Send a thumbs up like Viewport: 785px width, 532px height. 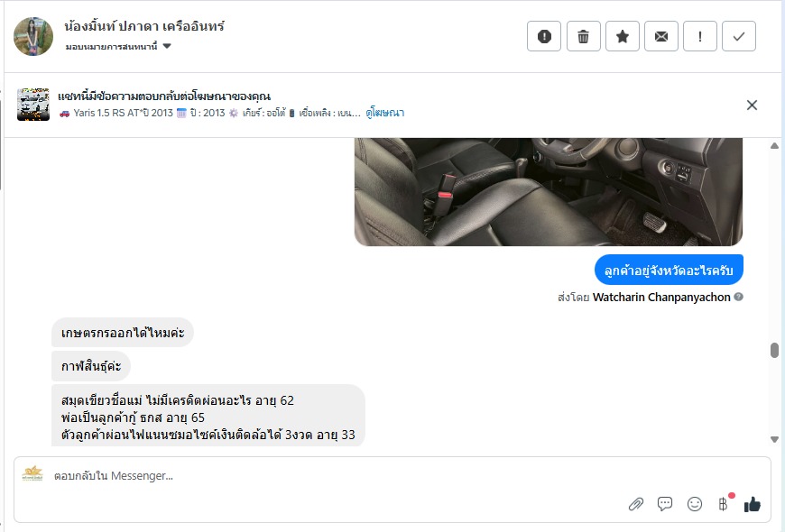752,504
